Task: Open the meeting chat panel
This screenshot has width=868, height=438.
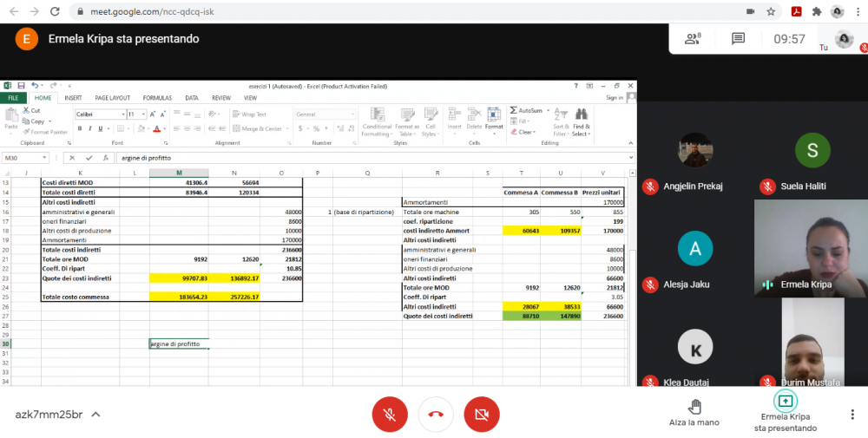Action: pos(738,39)
